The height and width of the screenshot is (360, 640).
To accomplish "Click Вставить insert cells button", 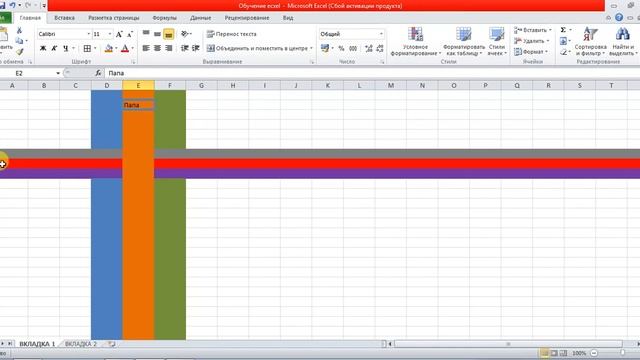I will pyautogui.click(x=532, y=30).
